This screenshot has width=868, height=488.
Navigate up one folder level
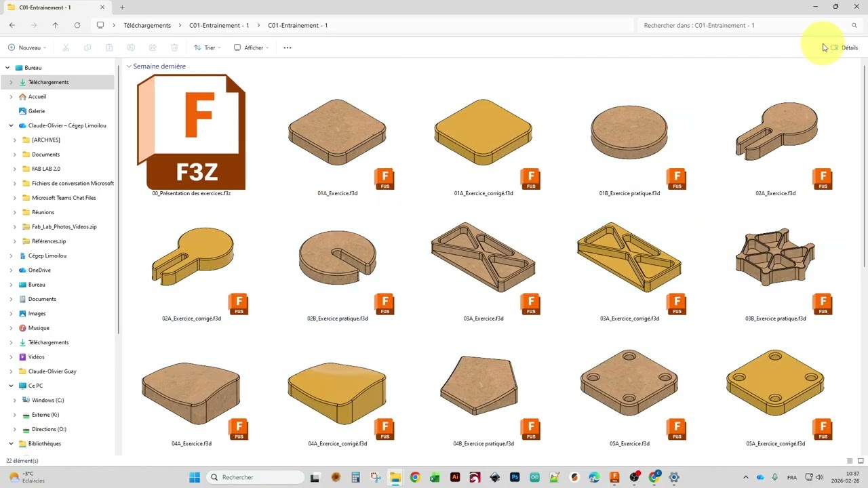(56, 25)
